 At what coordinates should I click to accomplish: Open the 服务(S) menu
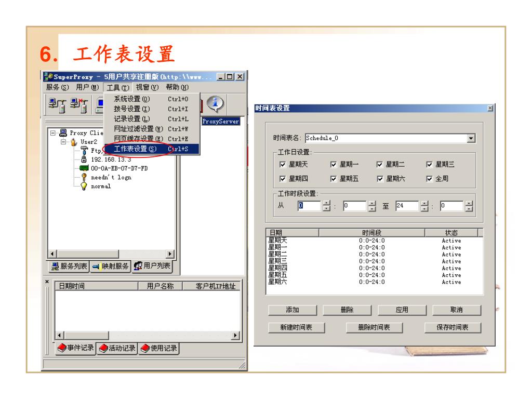pyautogui.click(x=57, y=87)
